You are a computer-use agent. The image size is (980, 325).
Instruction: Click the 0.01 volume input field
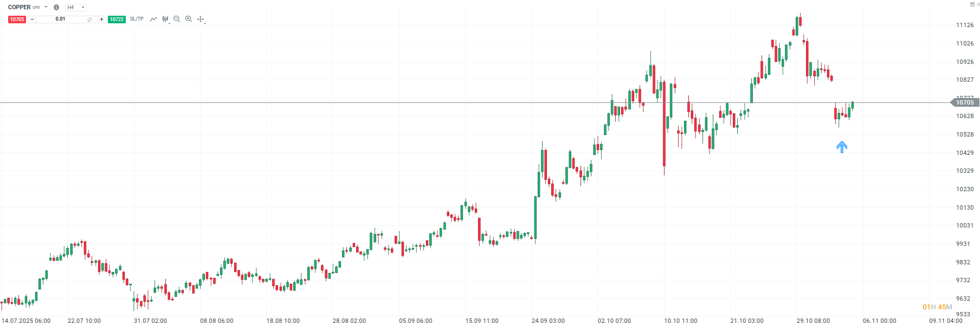pos(60,19)
